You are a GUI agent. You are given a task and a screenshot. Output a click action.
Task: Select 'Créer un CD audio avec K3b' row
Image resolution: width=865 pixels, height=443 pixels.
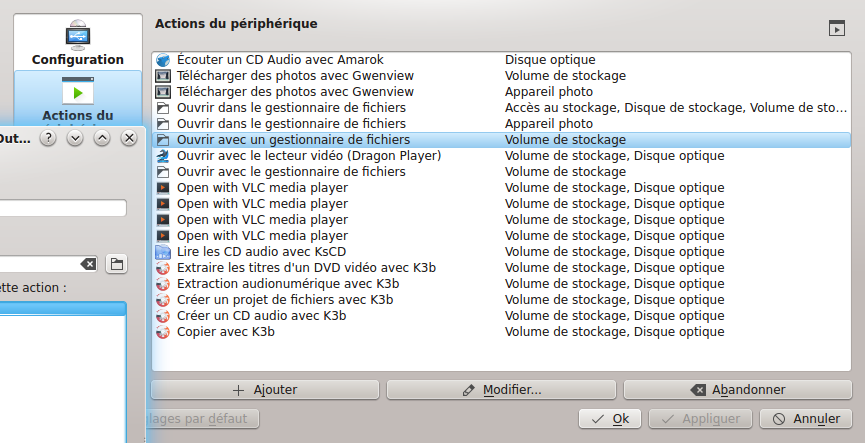pyautogui.click(x=261, y=316)
